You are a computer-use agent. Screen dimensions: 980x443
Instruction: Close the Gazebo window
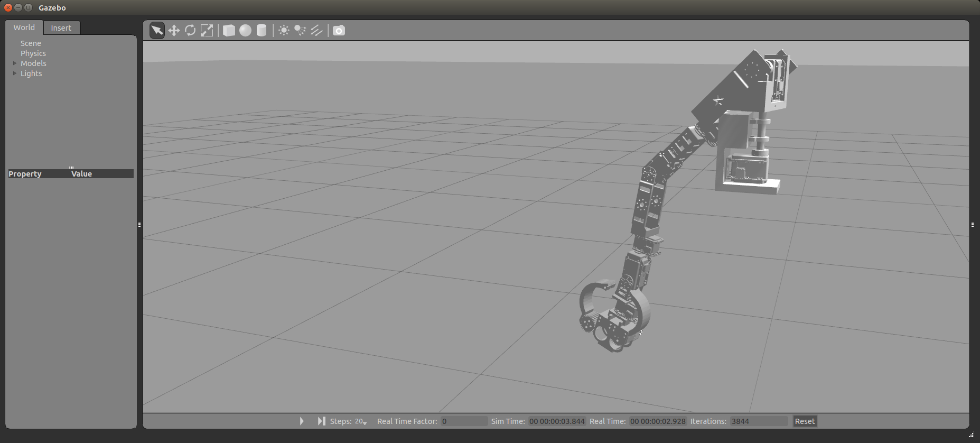point(8,7)
